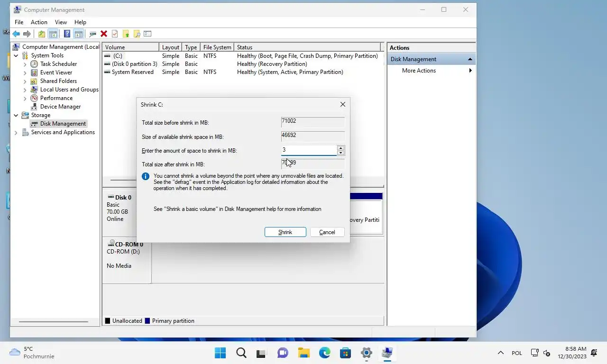Select Task Scheduler tree item
The width and height of the screenshot is (607, 364).
point(58,64)
